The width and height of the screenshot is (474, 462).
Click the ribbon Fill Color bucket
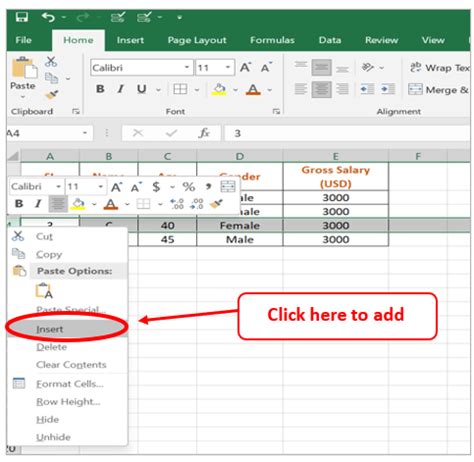click(219, 89)
